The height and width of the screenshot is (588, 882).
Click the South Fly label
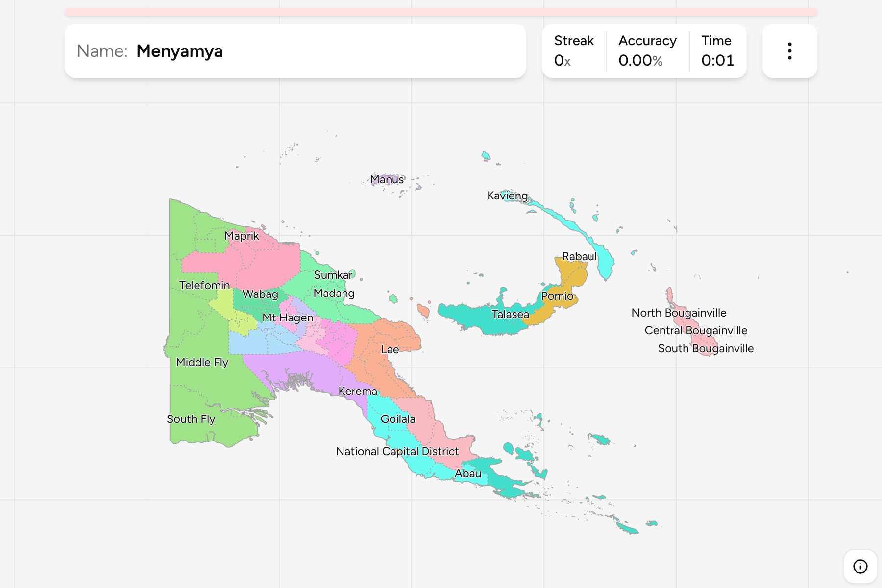pyautogui.click(x=191, y=419)
